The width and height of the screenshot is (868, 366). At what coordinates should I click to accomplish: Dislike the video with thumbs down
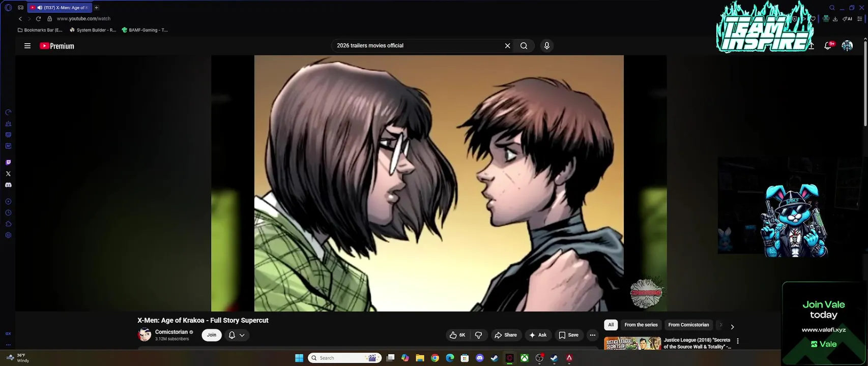(479, 335)
